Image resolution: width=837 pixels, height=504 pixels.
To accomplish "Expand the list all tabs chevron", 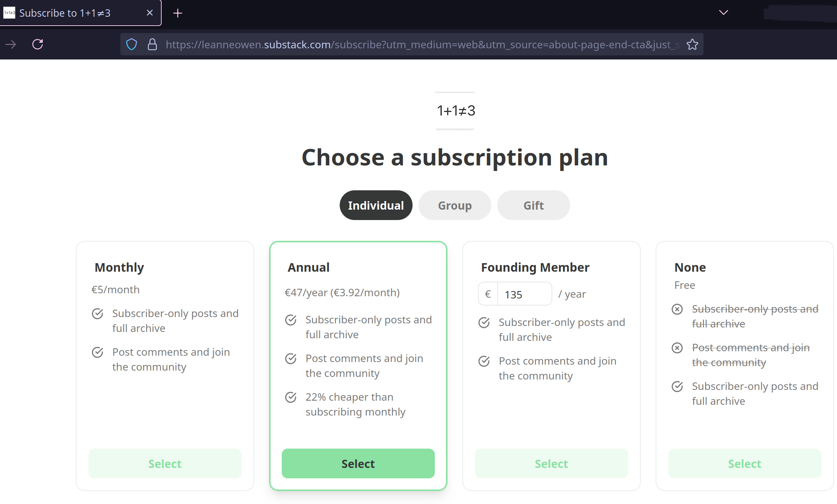I will click(x=723, y=13).
